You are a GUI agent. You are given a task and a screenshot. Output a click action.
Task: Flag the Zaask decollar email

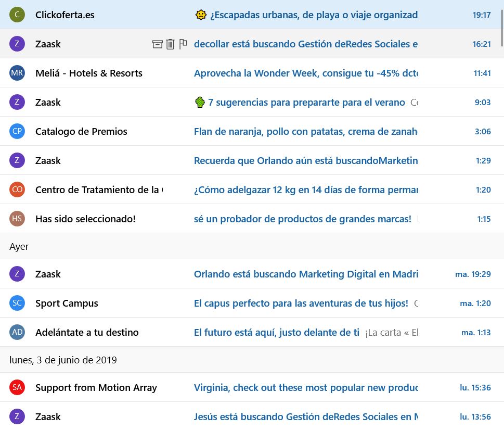tap(183, 44)
